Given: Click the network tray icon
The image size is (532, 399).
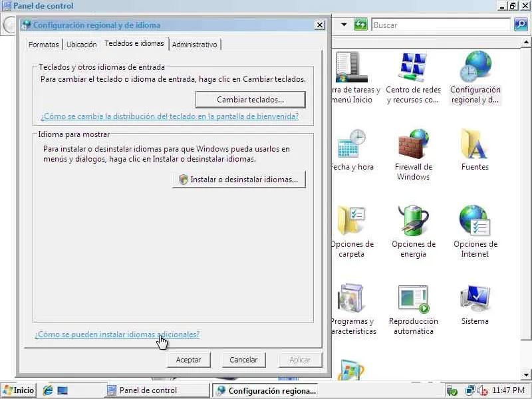Looking at the screenshot, I should [x=470, y=390].
